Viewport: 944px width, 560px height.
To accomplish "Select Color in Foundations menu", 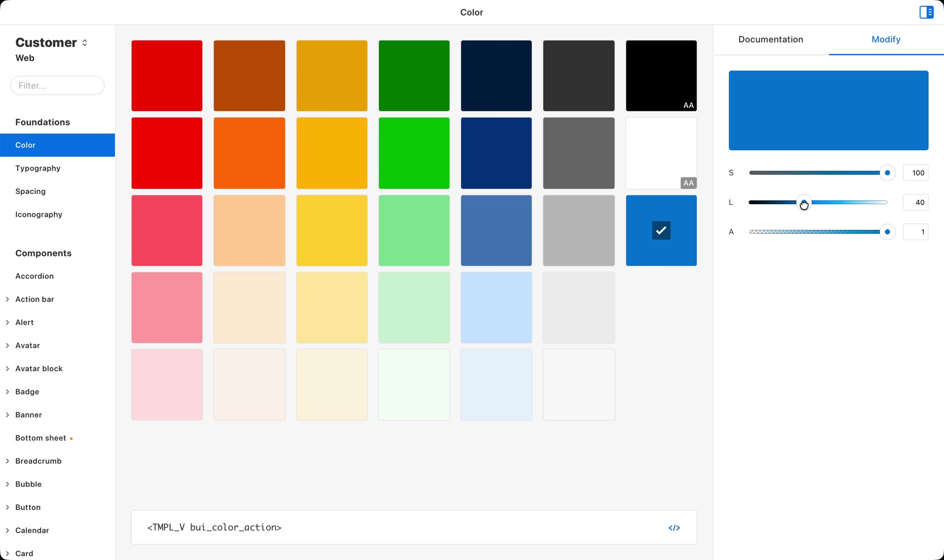I will (x=58, y=145).
